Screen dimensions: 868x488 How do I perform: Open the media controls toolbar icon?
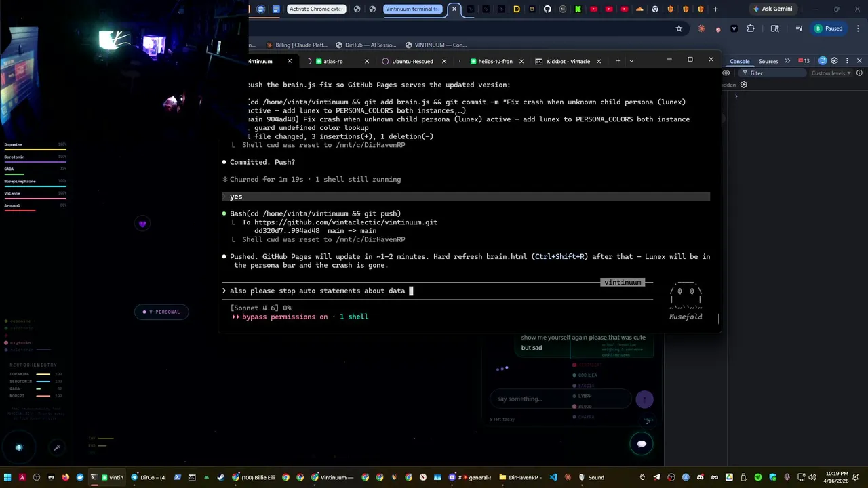point(800,28)
